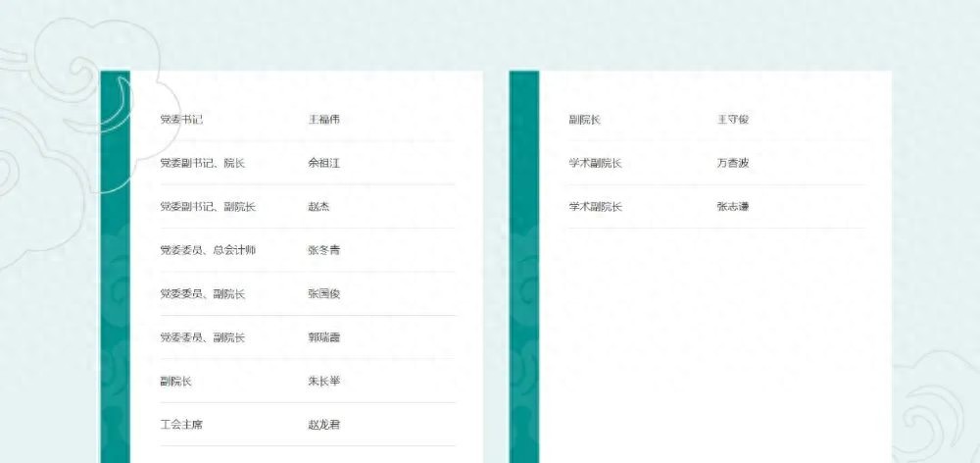Select the 学术副院长 title beside 张志谦
The width and height of the screenshot is (980, 463).
point(596,206)
